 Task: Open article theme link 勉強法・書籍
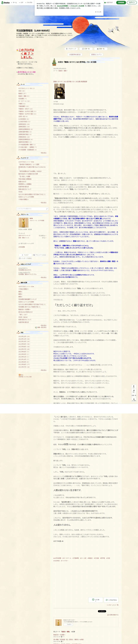tap(63, 71)
